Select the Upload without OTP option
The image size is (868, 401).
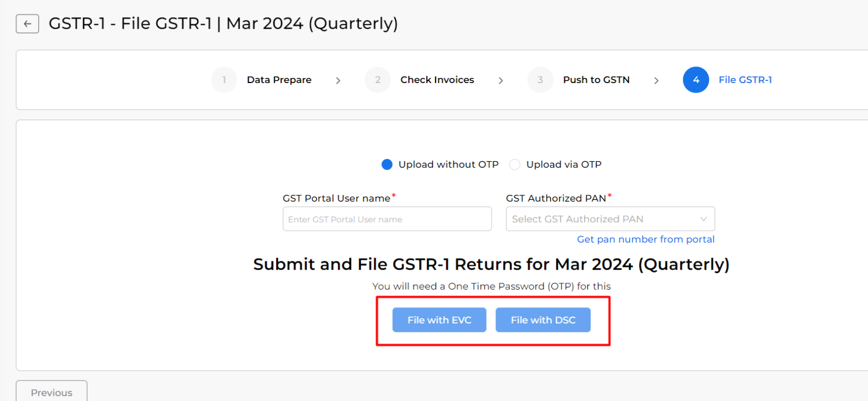coord(387,164)
